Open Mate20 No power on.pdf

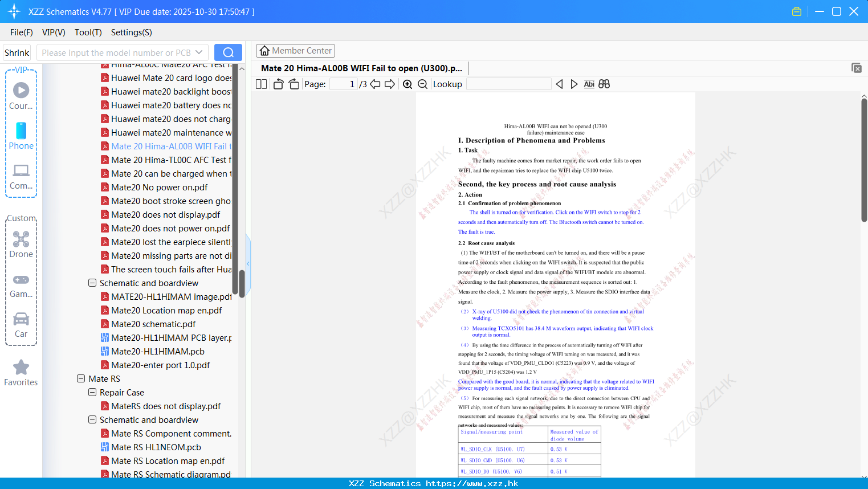(x=159, y=187)
